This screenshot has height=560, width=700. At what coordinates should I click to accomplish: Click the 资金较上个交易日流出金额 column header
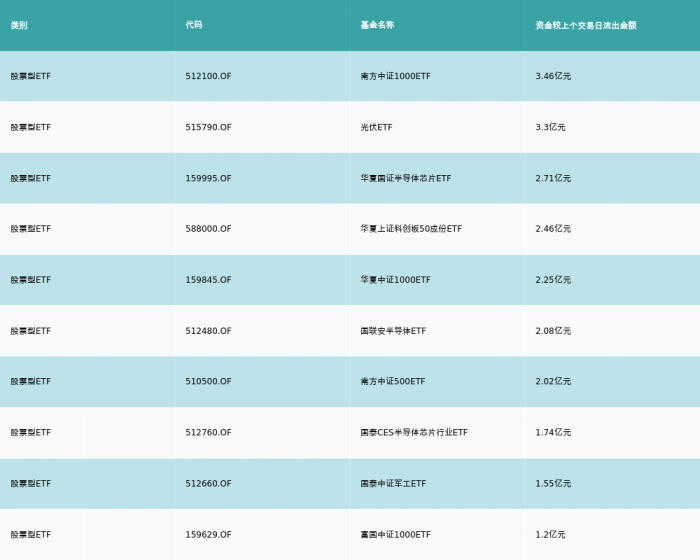586,25
